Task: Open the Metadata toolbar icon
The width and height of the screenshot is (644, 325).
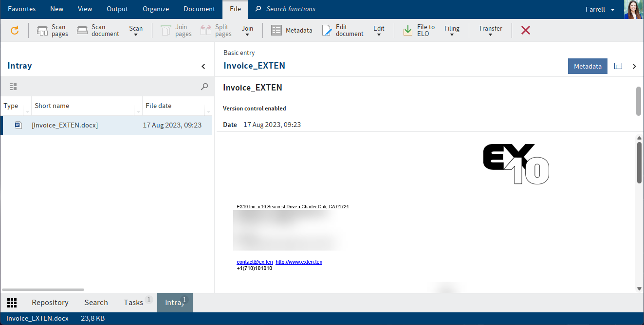Action: coord(276,31)
